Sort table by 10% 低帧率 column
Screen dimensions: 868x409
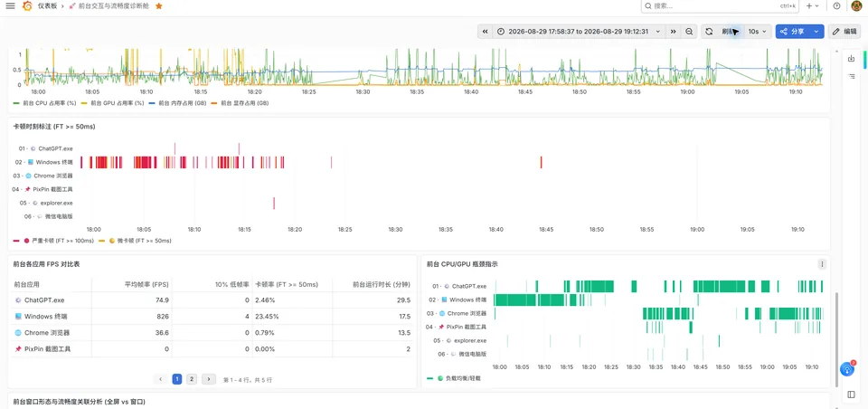click(232, 284)
